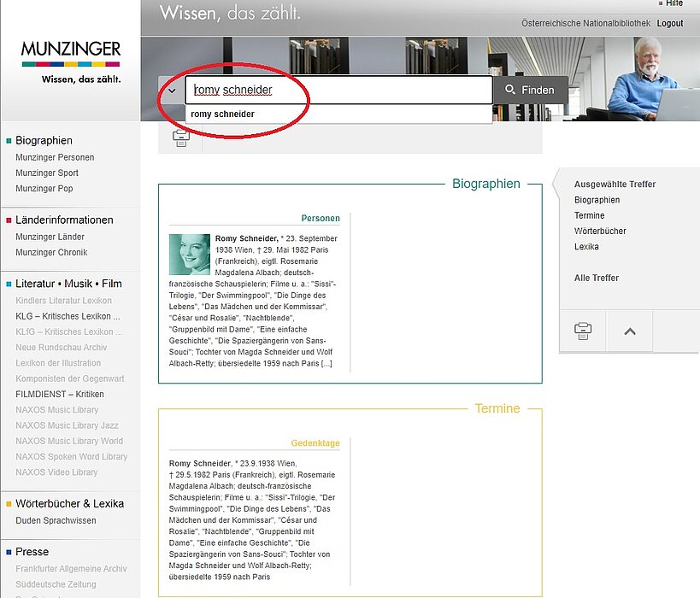Viewport: 700px width, 598px height.
Task: Jump to Wörterbücher in the right panel
Action: (600, 231)
